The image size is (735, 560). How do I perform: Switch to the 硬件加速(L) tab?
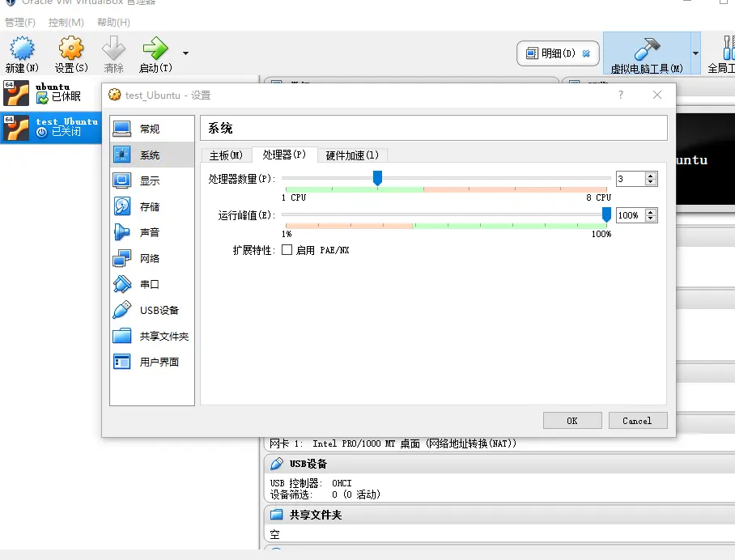point(352,155)
